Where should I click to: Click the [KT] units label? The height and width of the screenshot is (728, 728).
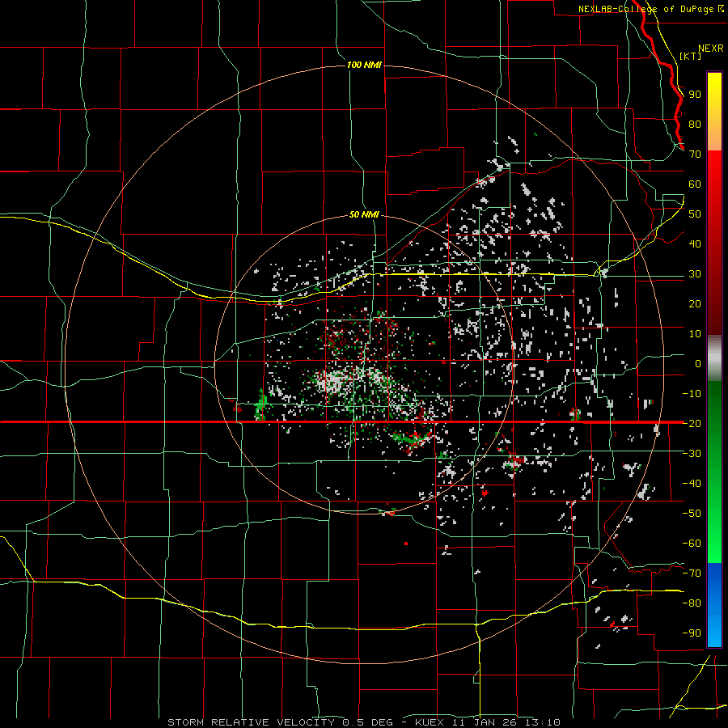pos(691,56)
